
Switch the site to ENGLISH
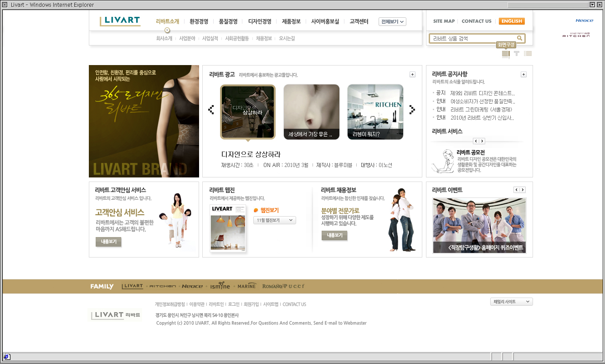coord(512,21)
